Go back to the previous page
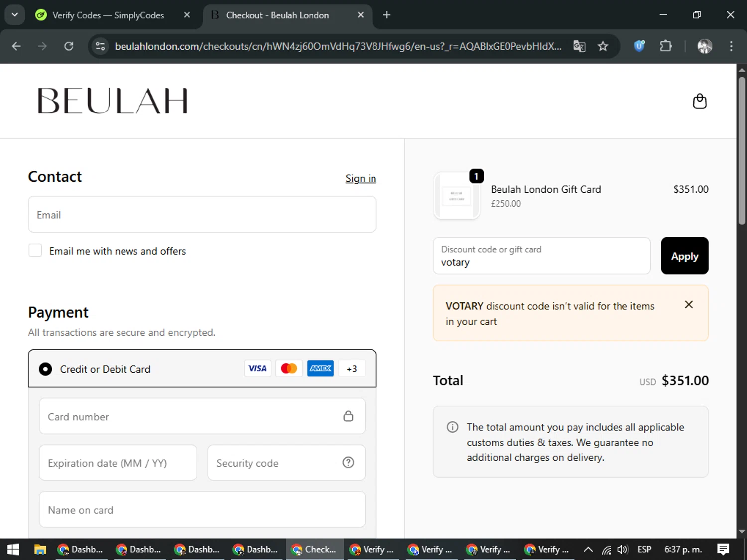 (16, 46)
